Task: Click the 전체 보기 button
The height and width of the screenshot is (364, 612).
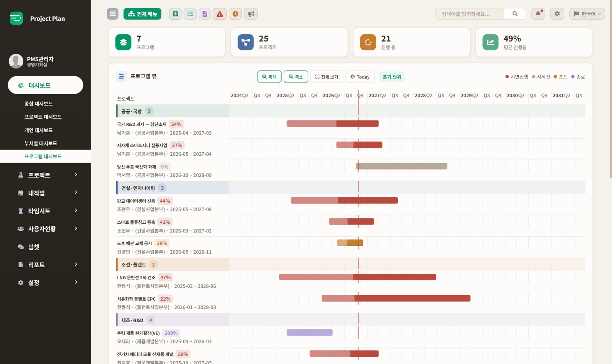Action: click(x=327, y=76)
